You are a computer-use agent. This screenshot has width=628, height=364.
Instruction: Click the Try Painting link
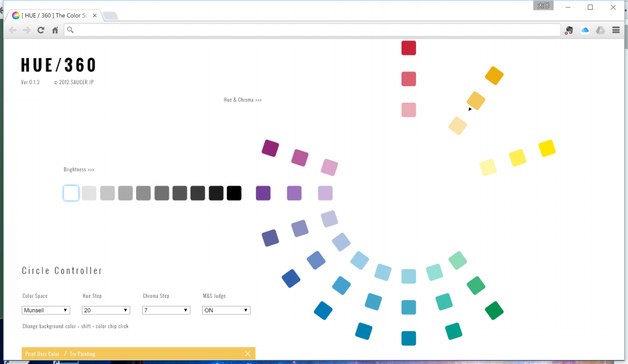[82, 354]
